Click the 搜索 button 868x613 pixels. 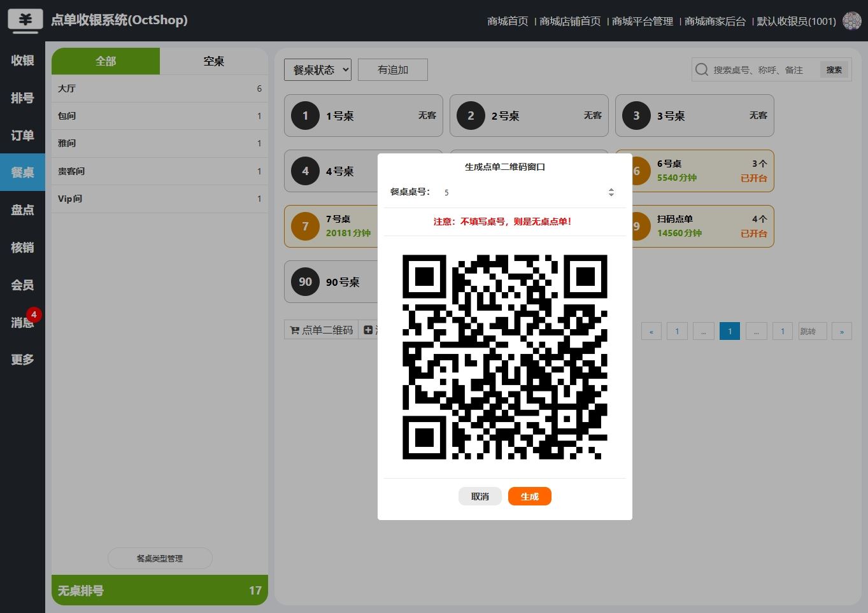[x=834, y=69]
